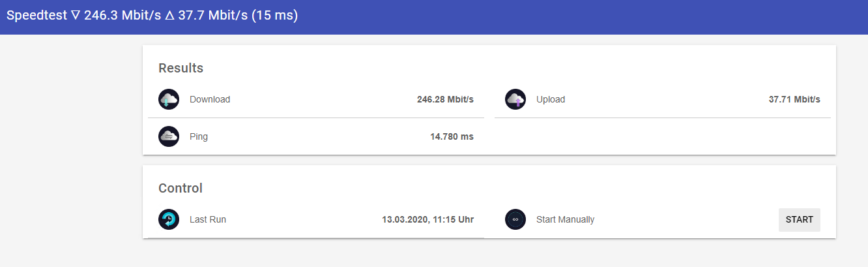Select the Start Manually label
868x267 pixels.
pyautogui.click(x=565, y=220)
